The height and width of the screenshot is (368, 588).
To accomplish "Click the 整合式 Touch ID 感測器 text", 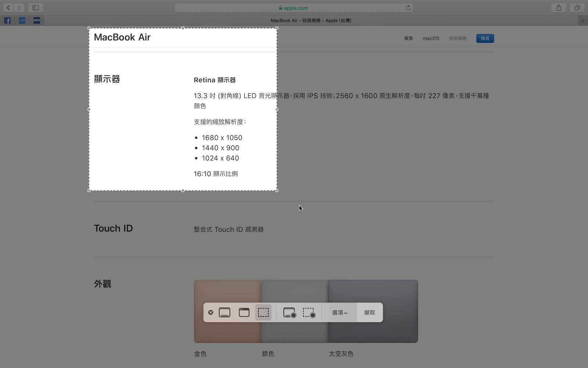I will coord(229,229).
